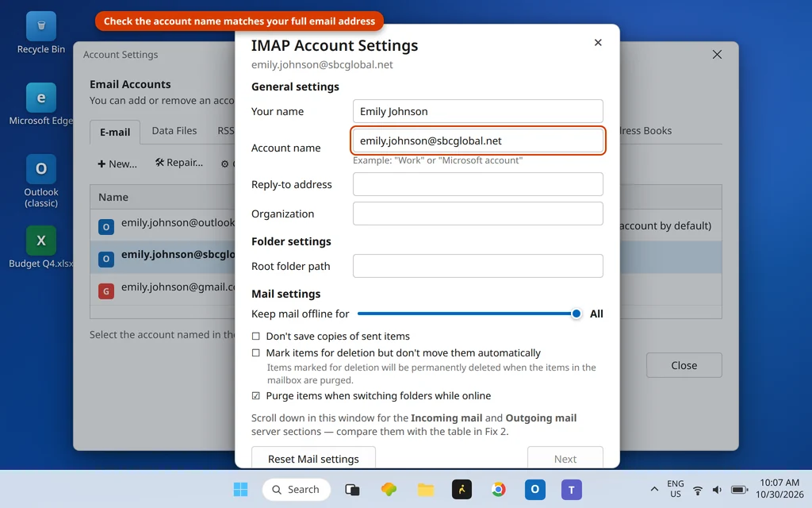The width and height of the screenshot is (812, 508).
Task: Open the Address Books tab
Action: point(645,131)
